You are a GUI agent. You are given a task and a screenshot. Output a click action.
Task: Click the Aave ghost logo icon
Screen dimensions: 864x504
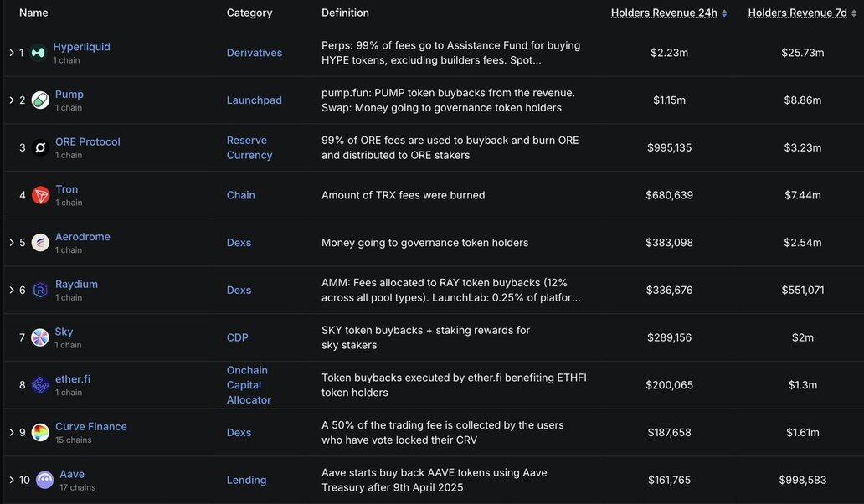coord(44,481)
